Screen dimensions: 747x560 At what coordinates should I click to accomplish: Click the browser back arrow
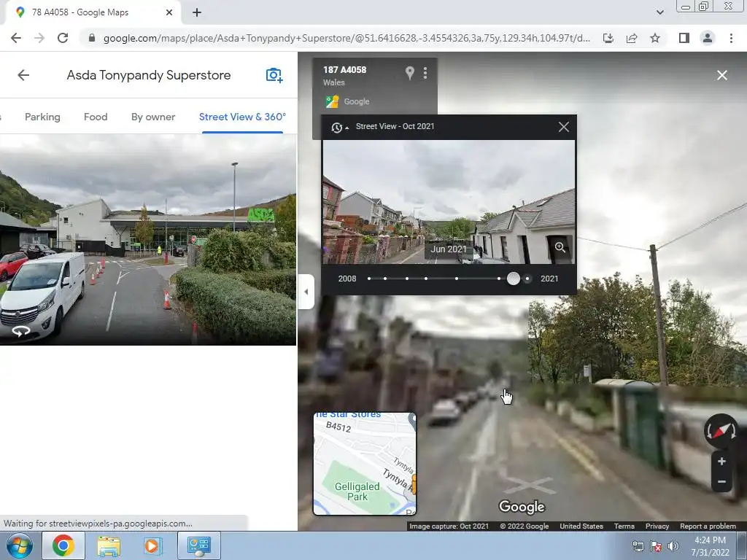click(16, 38)
